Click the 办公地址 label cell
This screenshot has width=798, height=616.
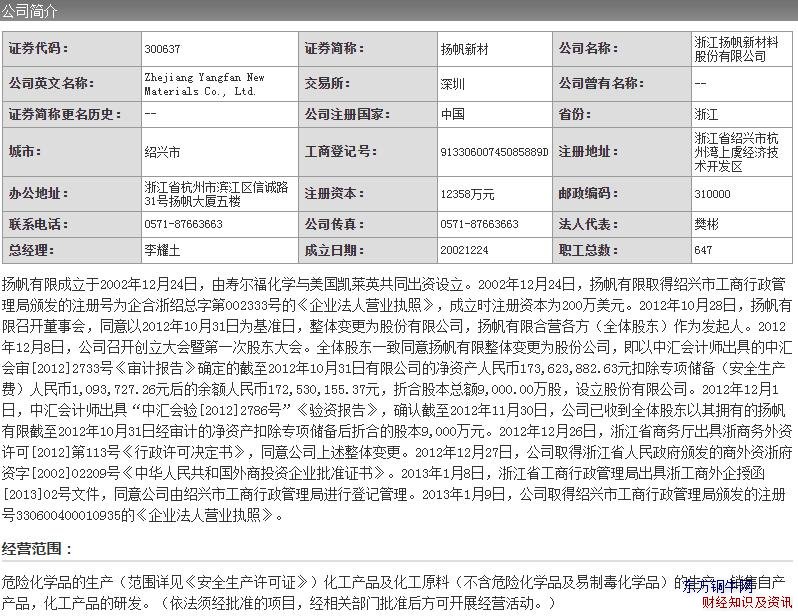tap(72, 193)
